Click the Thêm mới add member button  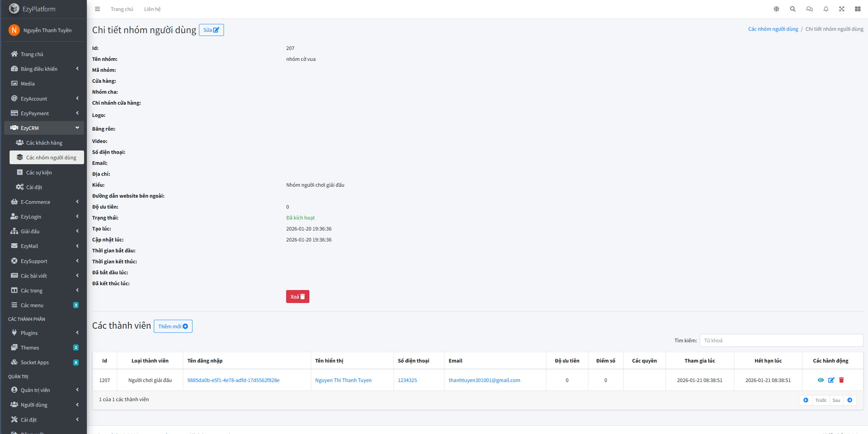pyautogui.click(x=173, y=326)
